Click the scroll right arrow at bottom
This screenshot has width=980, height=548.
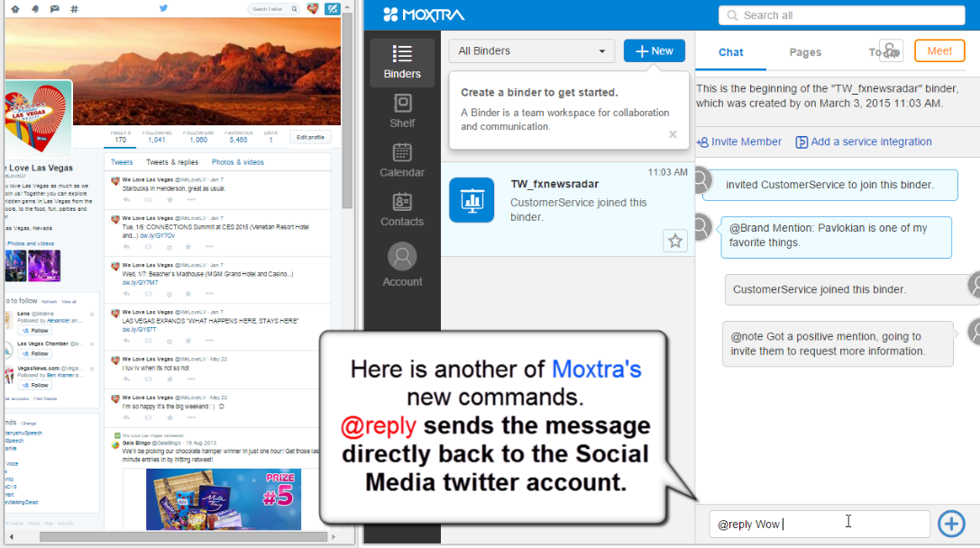pos(334,537)
